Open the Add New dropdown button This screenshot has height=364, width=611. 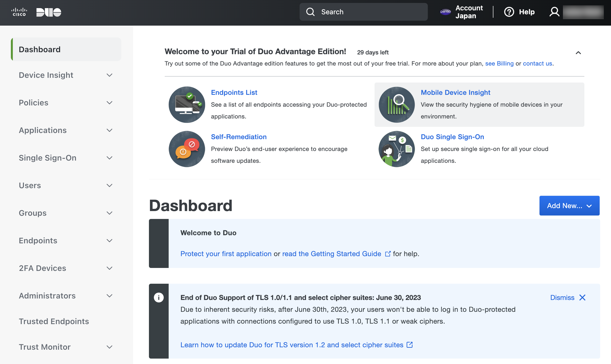coord(569,206)
